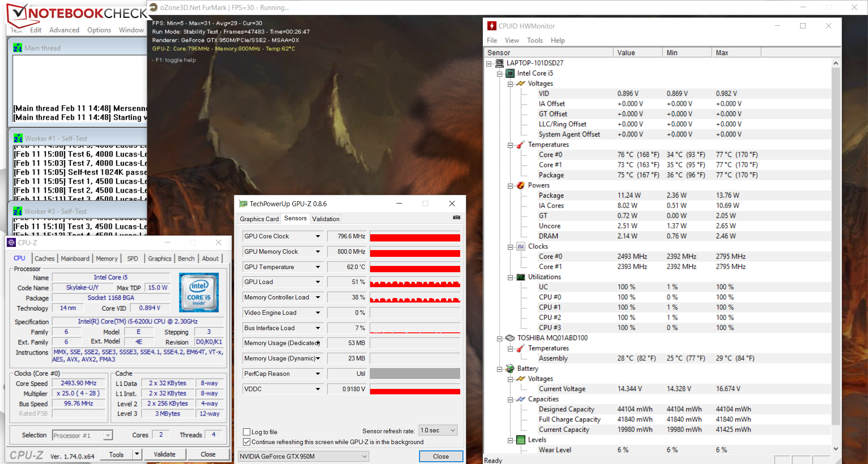
Task: Click the HWMonitor vertical scrollbar thumb
Action: point(835,246)
